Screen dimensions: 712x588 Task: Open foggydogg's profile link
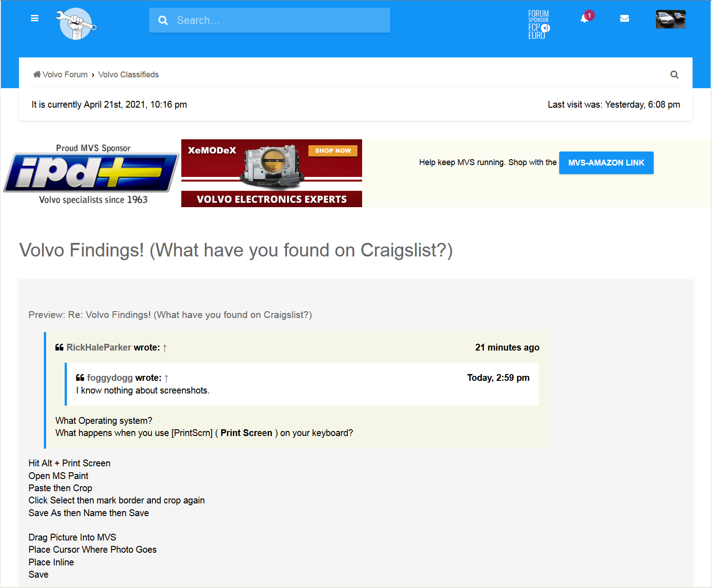coord(110,378)
